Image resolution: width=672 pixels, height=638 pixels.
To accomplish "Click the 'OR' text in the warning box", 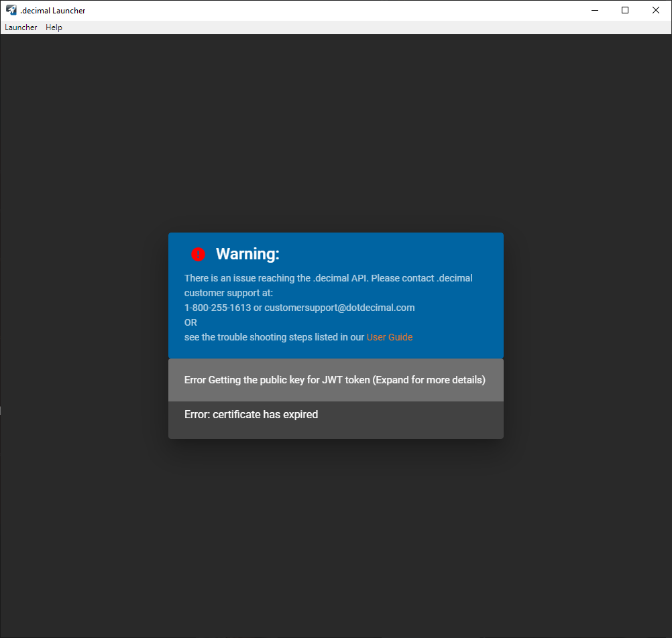I will point(190,322).
